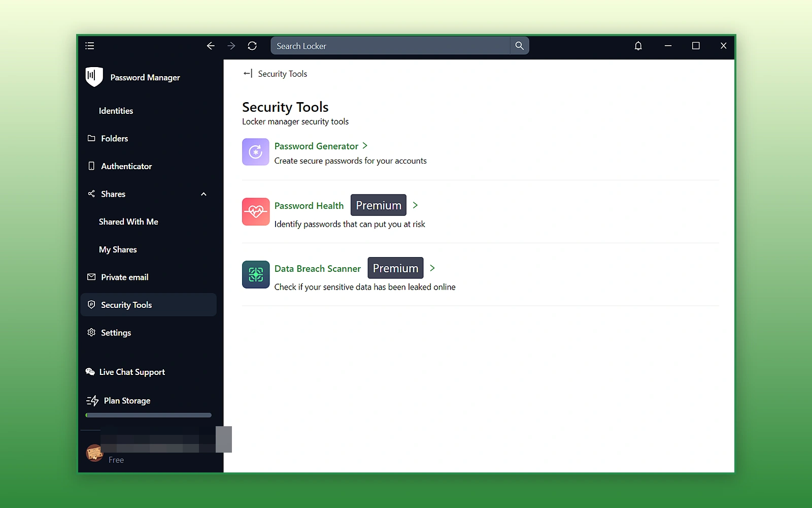812x508 pixels.
Task: Click chevron next to Password Health Premium
Action: (x=415, y=205)
